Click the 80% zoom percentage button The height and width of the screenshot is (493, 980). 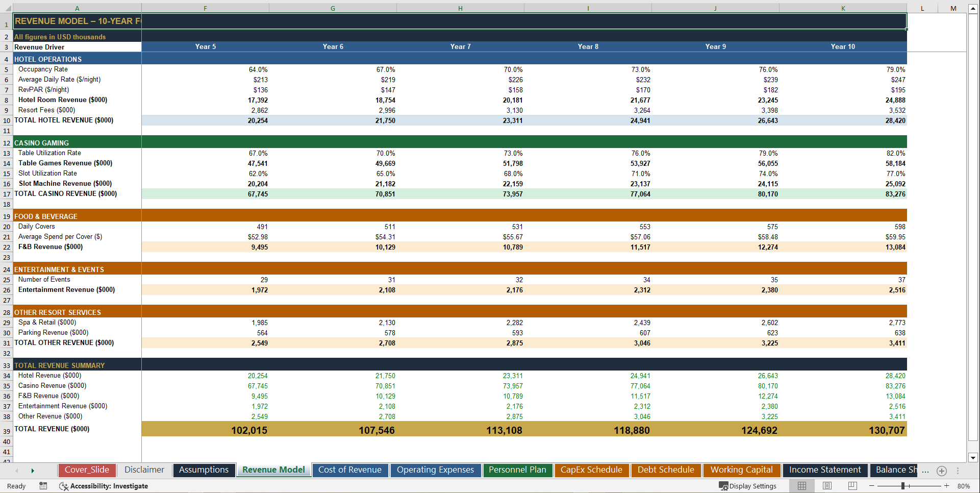point(964,486)
